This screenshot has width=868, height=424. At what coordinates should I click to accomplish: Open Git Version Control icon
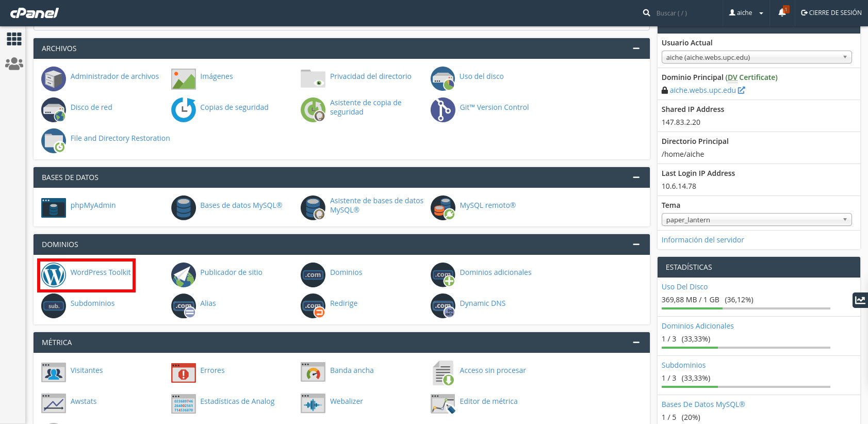pos(443,109)
